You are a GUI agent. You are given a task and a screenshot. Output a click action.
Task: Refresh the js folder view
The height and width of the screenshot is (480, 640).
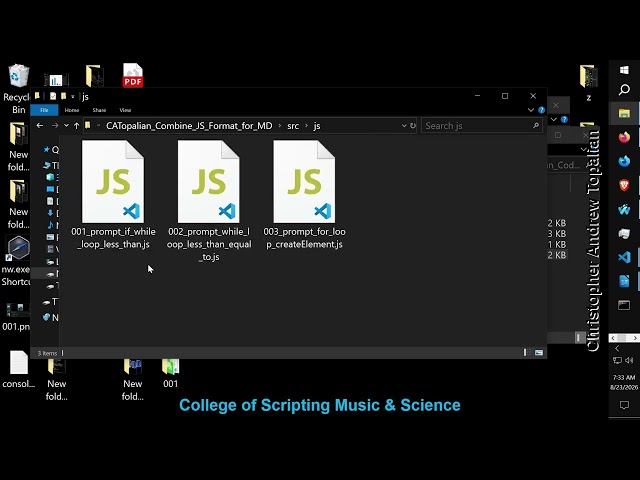click(x=413, y=126)
